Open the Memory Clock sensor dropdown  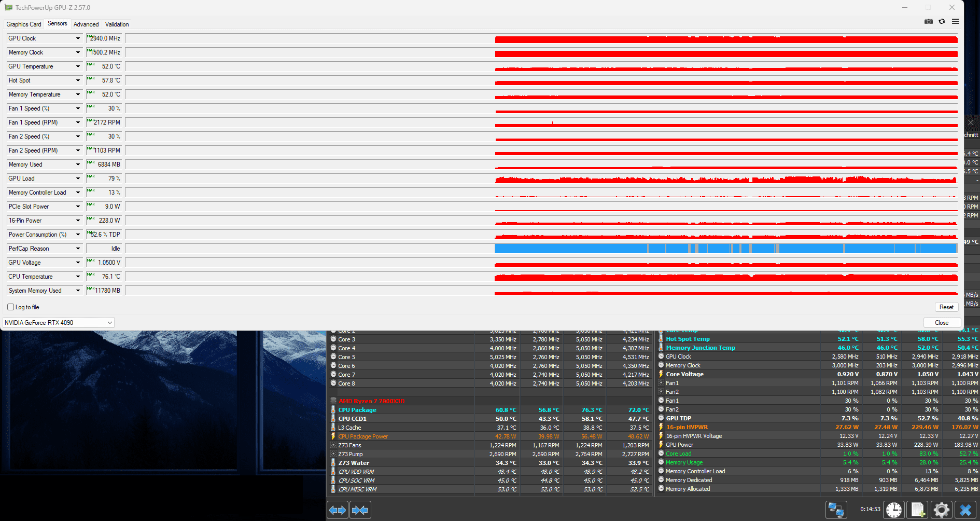pos(78,52)
